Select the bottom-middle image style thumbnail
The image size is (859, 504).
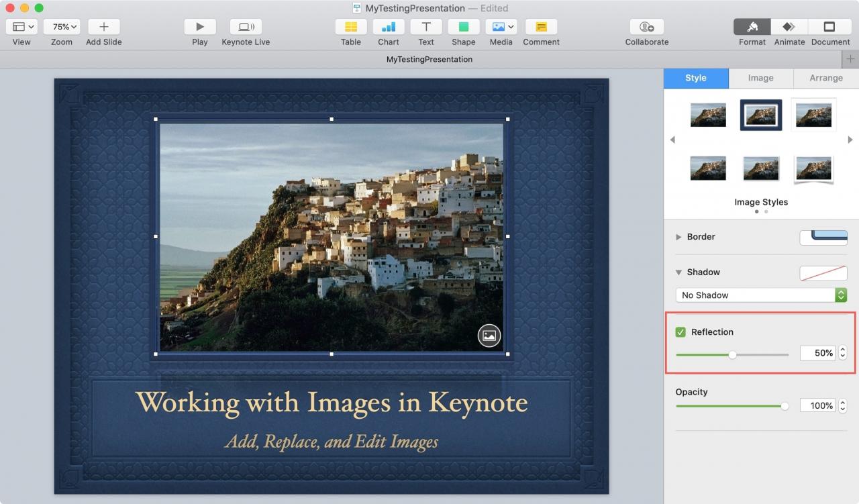click(x=761, y=168)
